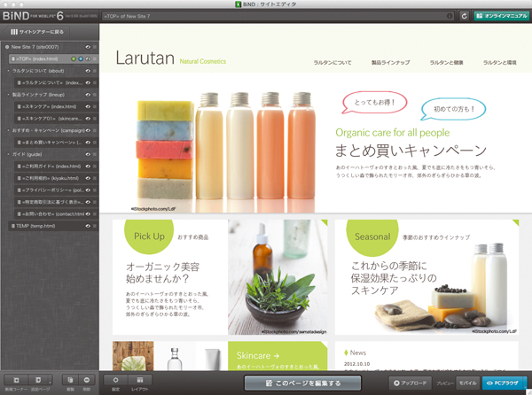Screen dimensions: 532x395
Task: Open the レイアウト (layout) button
Action: tap(140, 380)
